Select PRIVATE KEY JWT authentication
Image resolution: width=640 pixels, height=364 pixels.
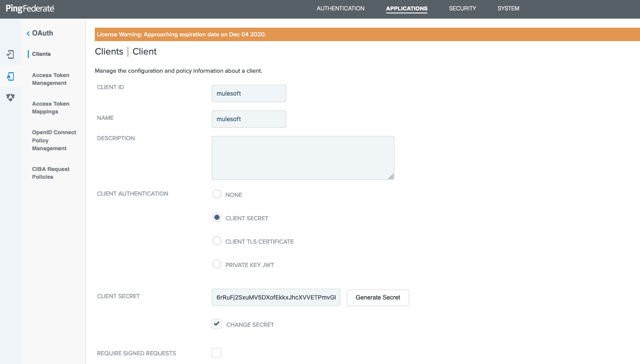(217, 264)
